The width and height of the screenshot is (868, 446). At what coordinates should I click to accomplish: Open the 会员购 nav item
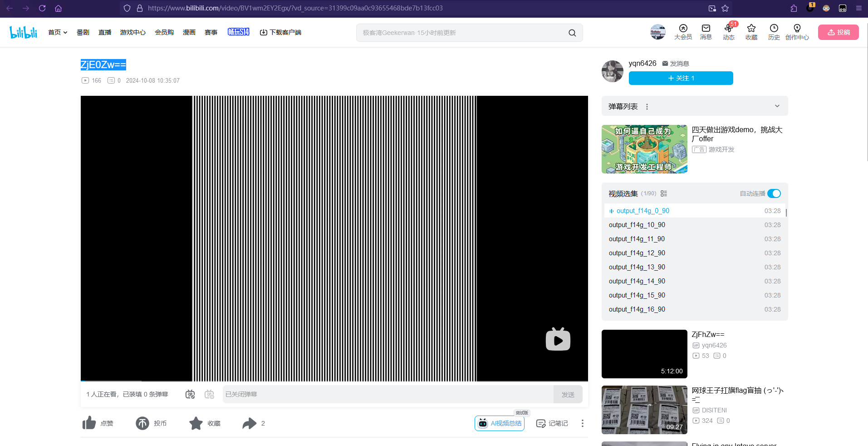(164, 32)
